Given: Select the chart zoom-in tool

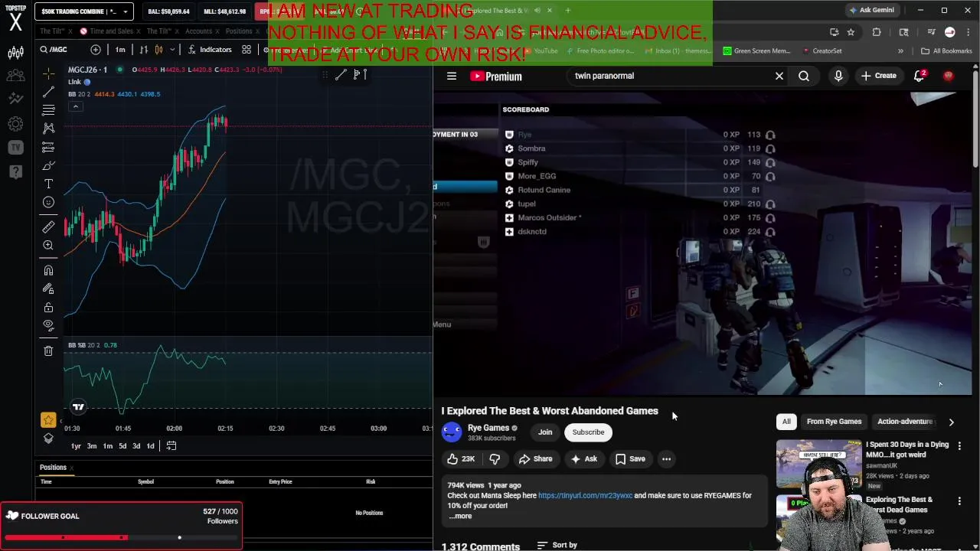Looking at the screenshot, I should 48,245.
